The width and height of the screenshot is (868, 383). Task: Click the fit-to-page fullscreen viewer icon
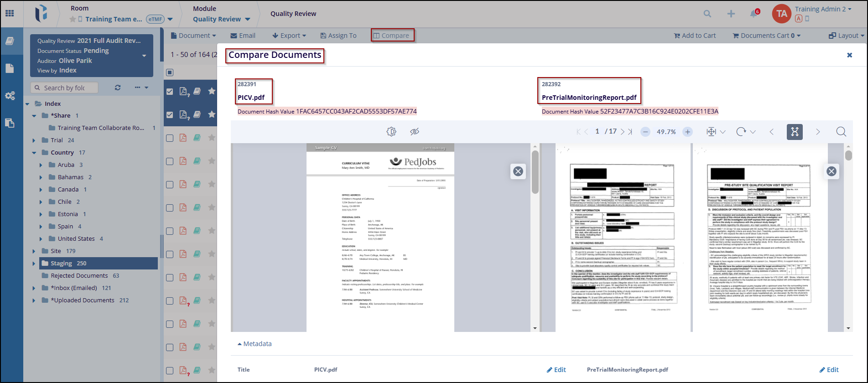[795, 132]
